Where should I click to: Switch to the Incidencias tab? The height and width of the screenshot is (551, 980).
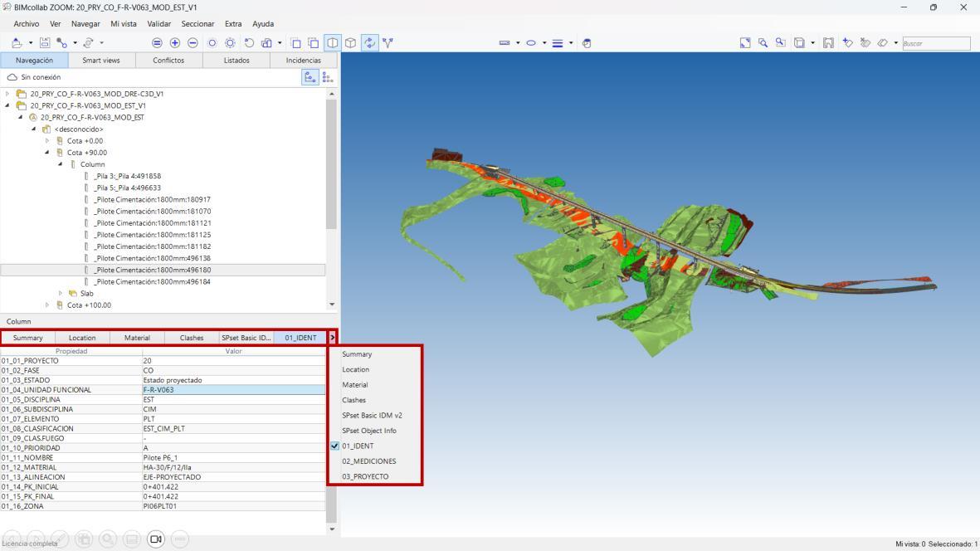click(303, 61)
